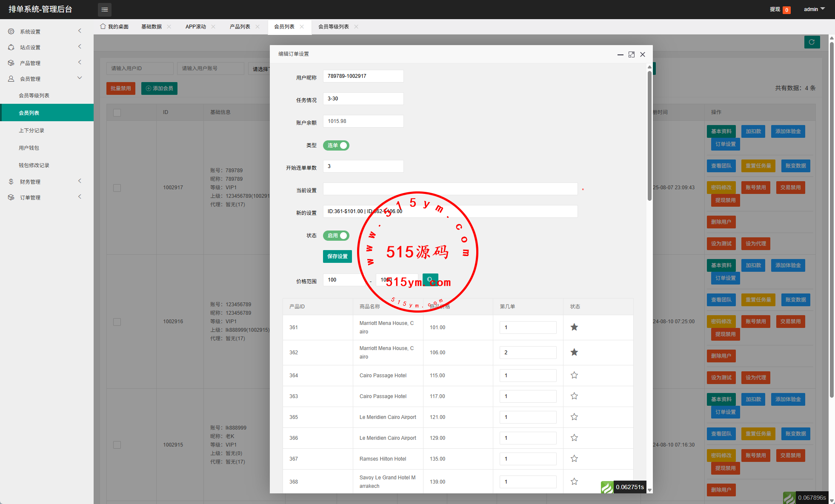Click the price range search icon
The height and width of the screenshot is (504, 835).
point(430,279)
